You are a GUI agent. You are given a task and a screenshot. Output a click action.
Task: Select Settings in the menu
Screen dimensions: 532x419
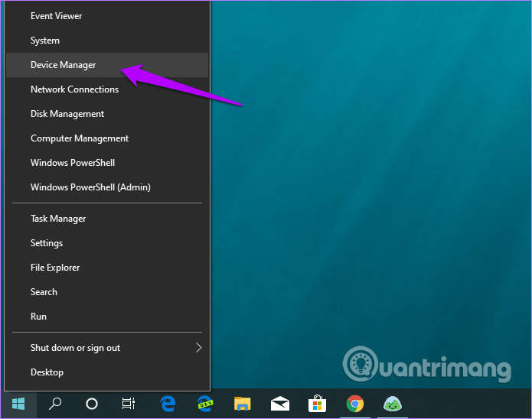click(107, 242)
